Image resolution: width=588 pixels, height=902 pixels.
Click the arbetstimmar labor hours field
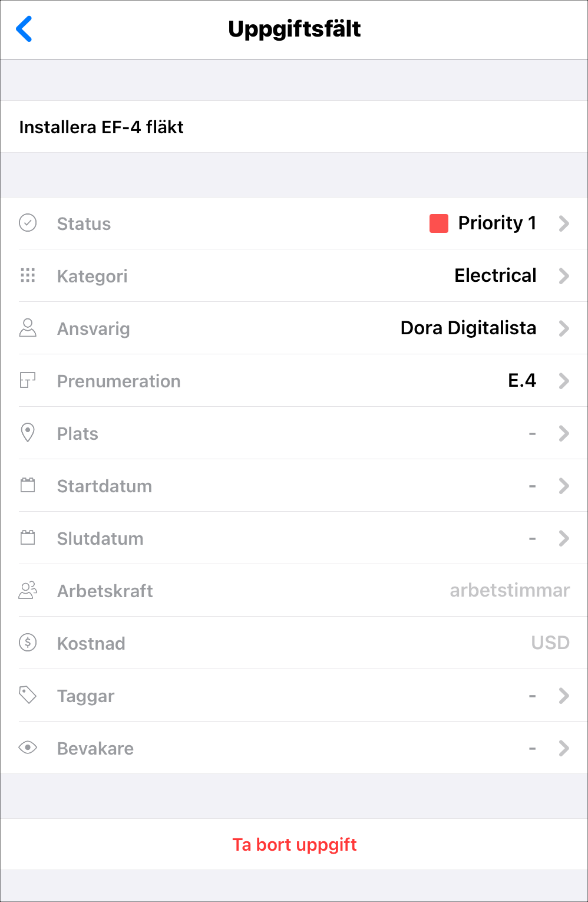510,590
